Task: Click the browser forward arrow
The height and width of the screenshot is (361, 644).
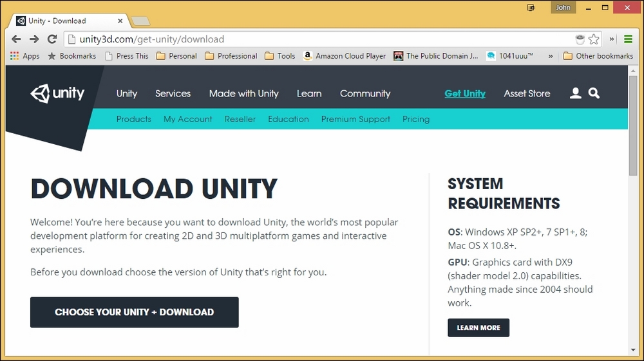Action: [34, 39]
